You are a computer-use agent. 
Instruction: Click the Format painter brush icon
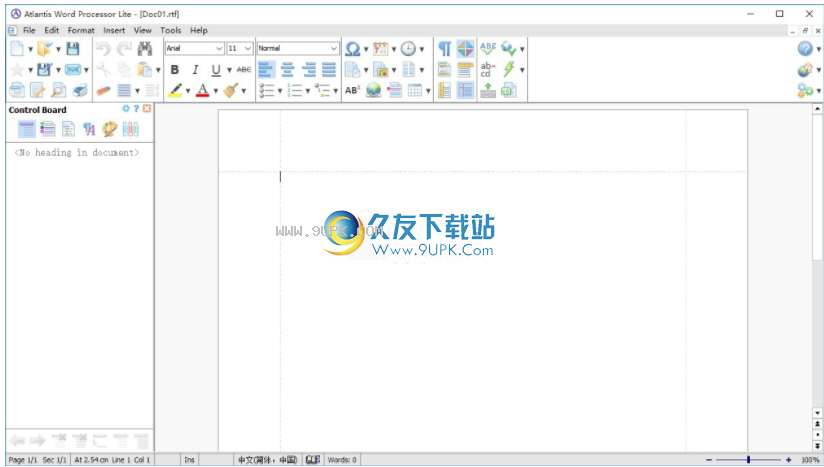tap(231, 90)
